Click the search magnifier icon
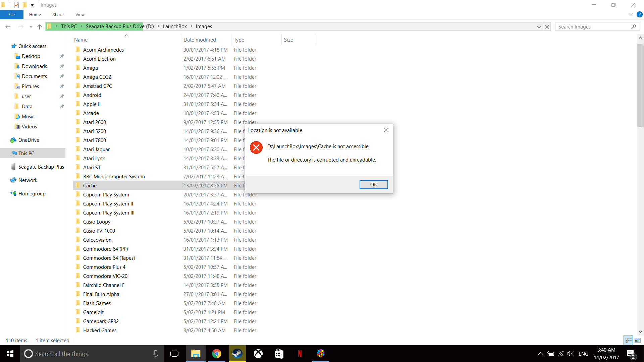This screenshot has height=362, width=644. click(x=634, y=26)
